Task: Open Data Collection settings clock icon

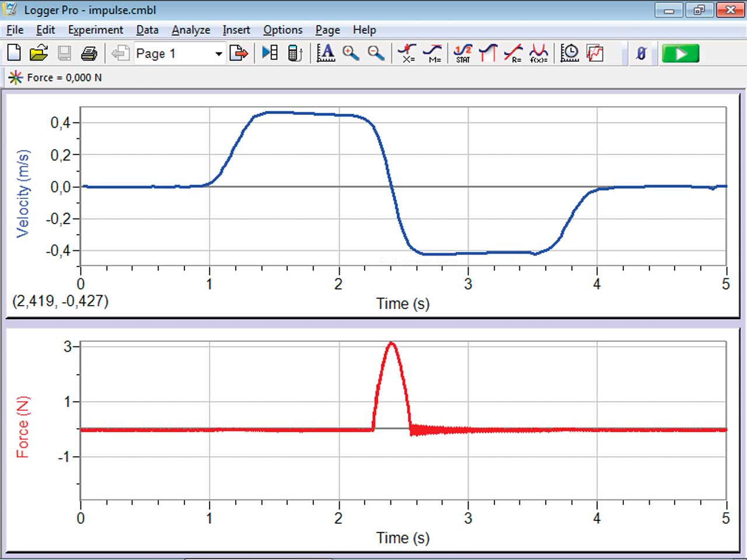Action: [569, 53]
